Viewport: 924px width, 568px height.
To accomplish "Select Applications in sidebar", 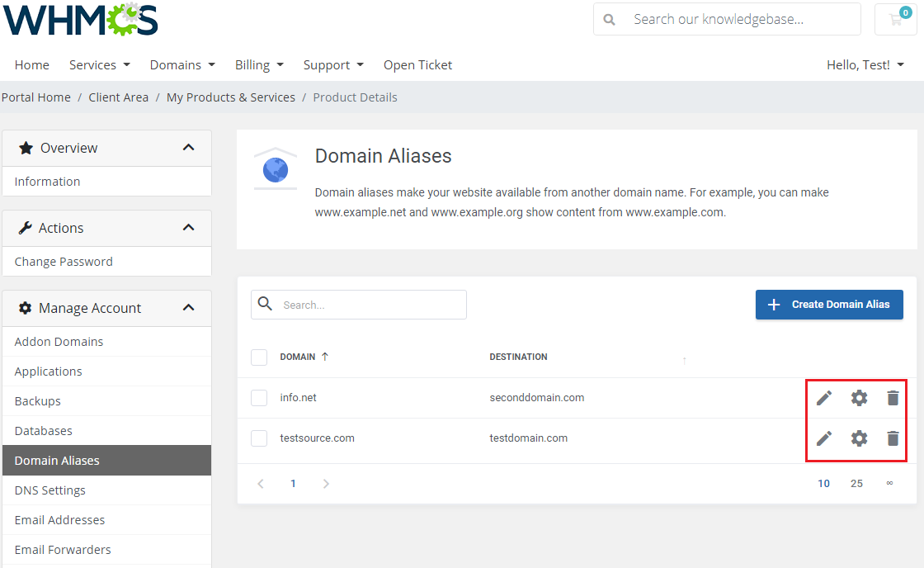I will coord(106,372).
